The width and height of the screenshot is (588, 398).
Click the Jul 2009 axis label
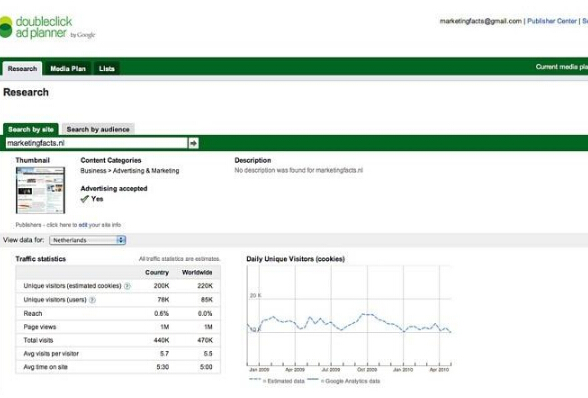tap(331, 370)
